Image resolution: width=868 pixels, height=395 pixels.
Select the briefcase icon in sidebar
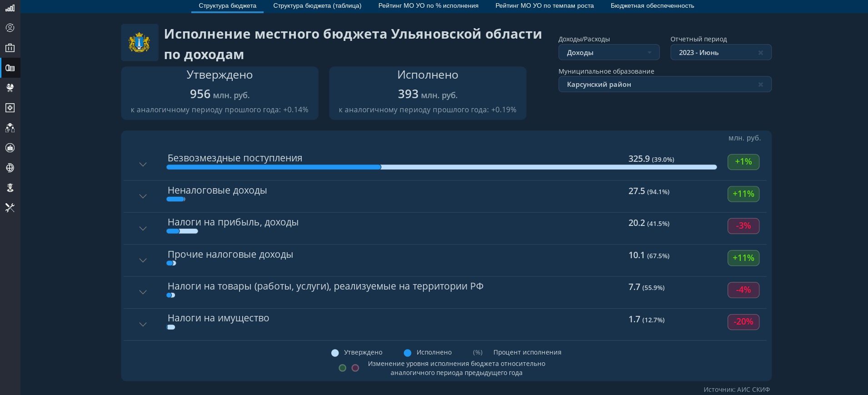point(10,48)
